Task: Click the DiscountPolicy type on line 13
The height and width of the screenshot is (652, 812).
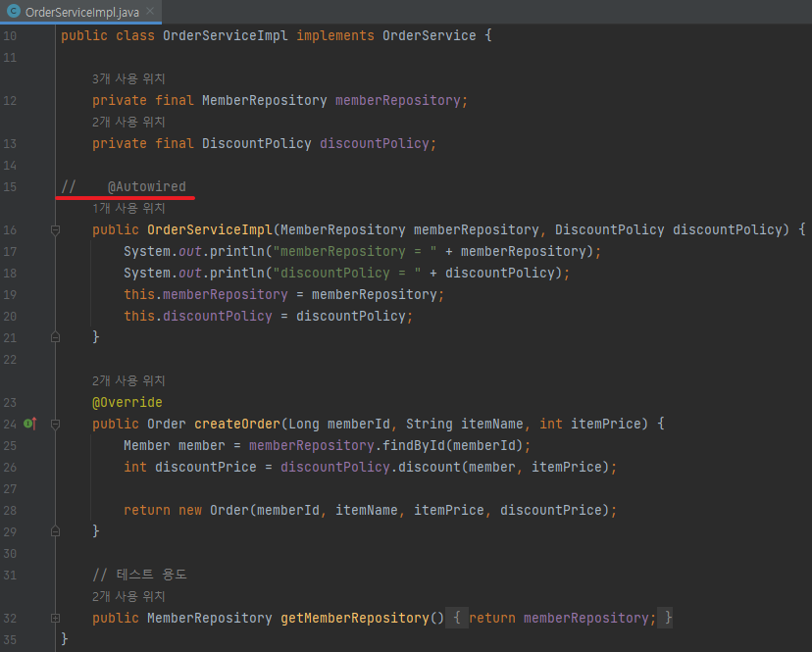Action: pyautogui.click(x=256, y=143)
